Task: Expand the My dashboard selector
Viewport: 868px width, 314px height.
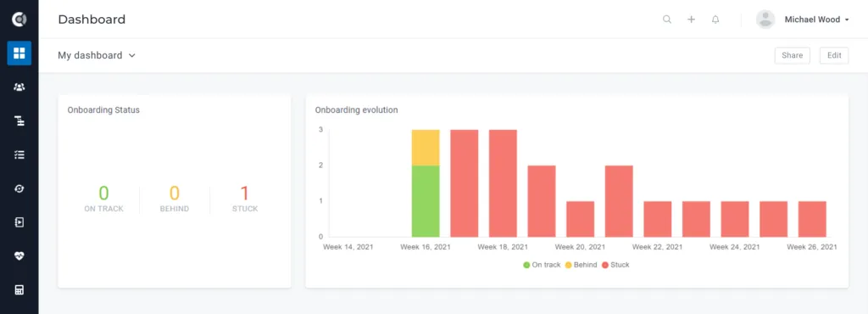Action: tap(97, 55)
